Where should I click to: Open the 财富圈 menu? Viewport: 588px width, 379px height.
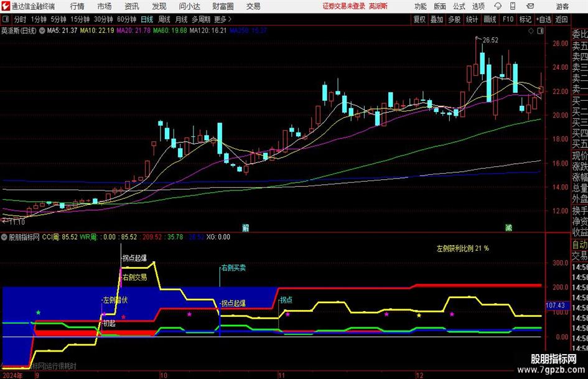tap(223, 6)
